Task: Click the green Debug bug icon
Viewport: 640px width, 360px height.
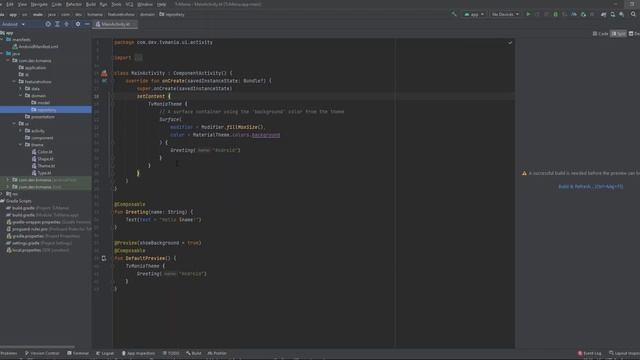Action: 556,14
